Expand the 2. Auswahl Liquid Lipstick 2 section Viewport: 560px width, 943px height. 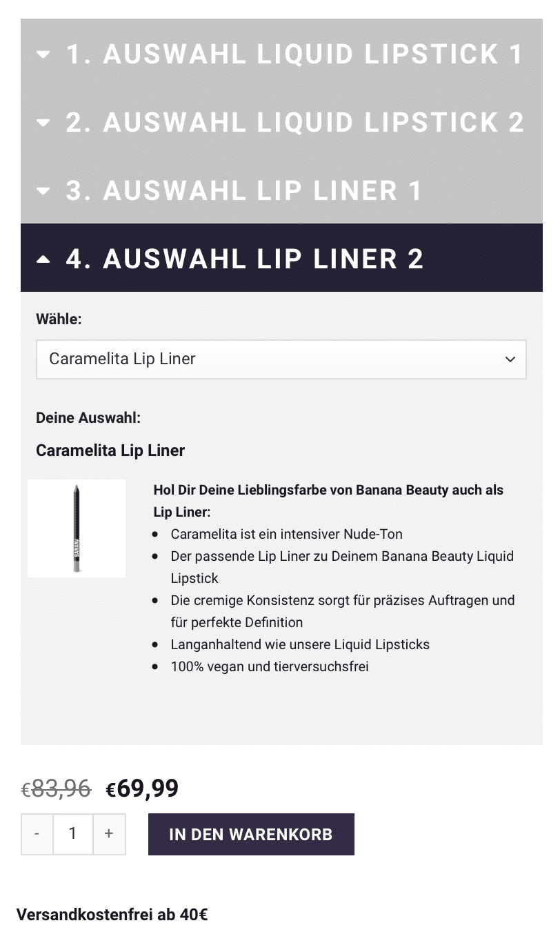pos(281,122)
